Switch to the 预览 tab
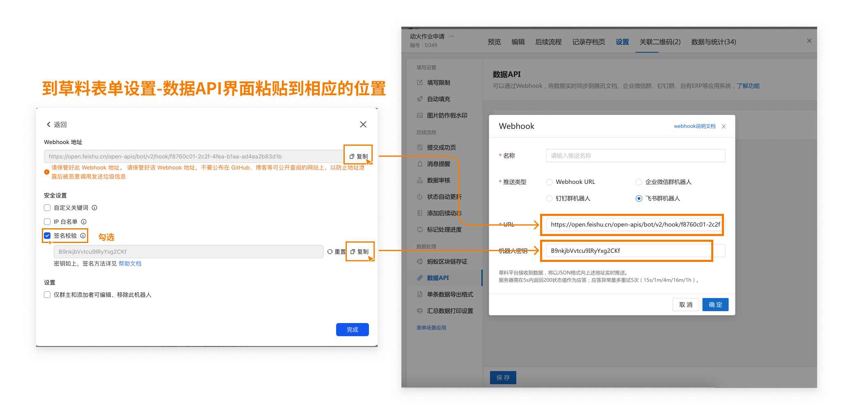The height and width of the screenshot is (415, 868). [494, 42]
